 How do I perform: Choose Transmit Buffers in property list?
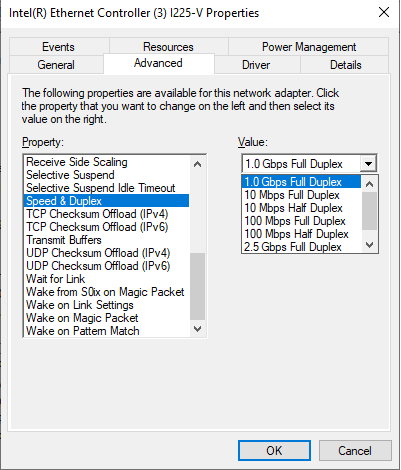click(64, 240)
